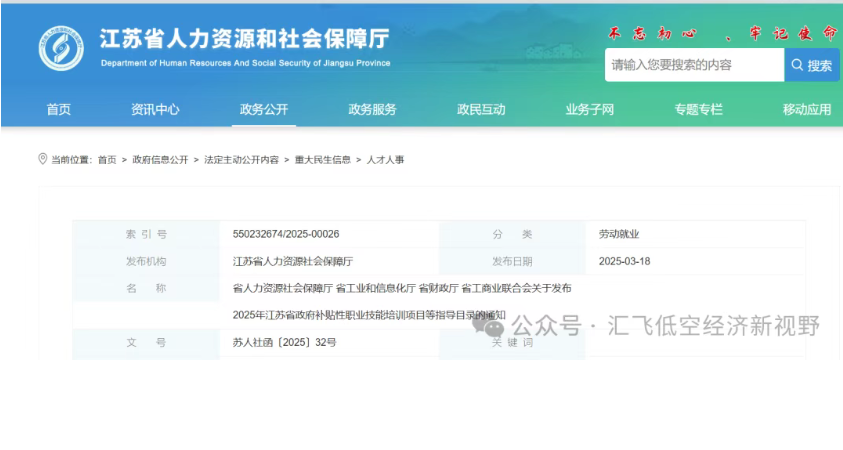Click the document number 苏人社函〔2025〕32号
Image resolution: width=843 pixels, height=450 pixels.
click(284, 342)
